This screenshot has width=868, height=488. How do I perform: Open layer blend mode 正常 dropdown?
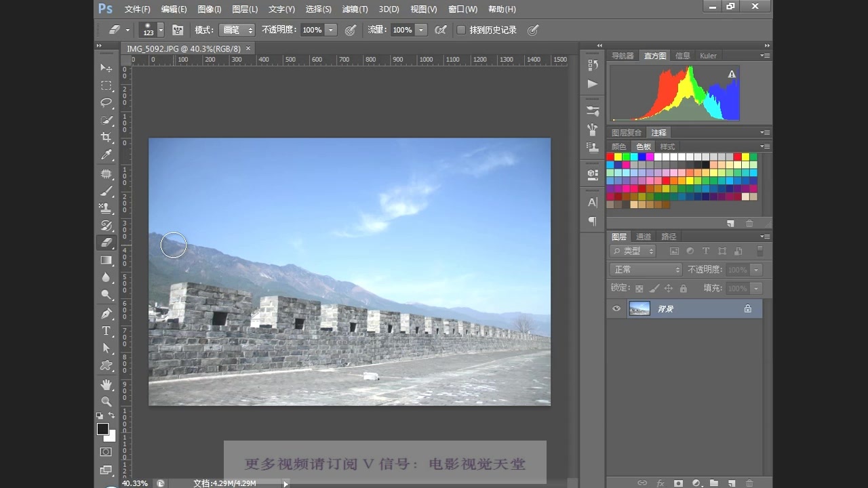646,270
